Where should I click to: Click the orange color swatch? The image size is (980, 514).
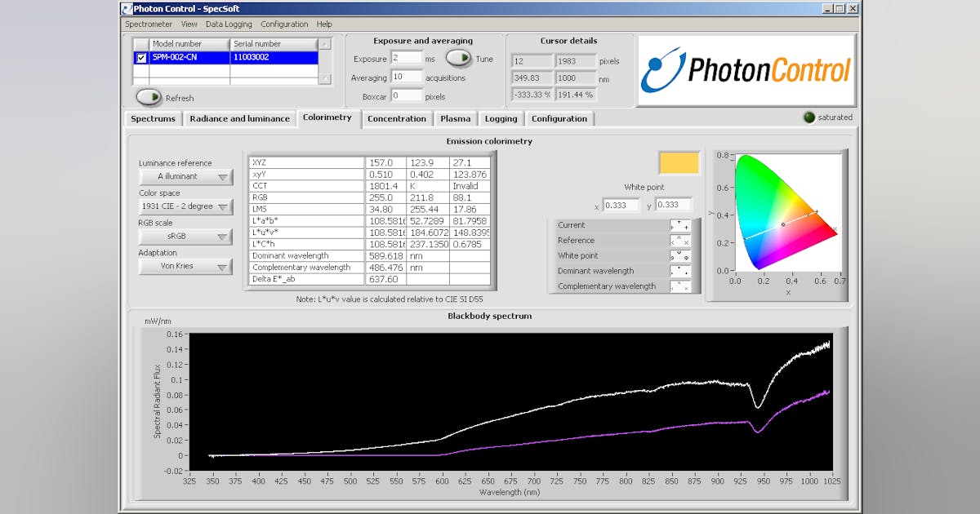pyautogui.click(x=679, y=162)
